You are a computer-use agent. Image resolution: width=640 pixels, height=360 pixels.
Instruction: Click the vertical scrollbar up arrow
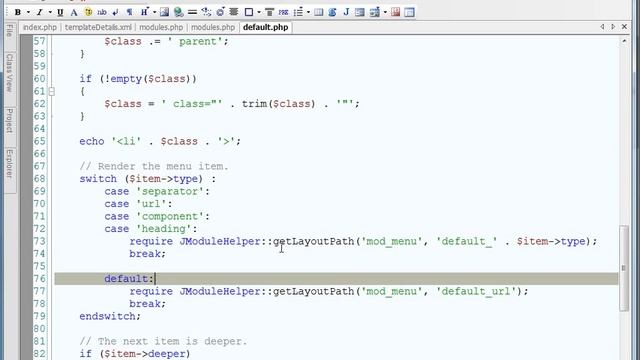[x=624, y=41]
